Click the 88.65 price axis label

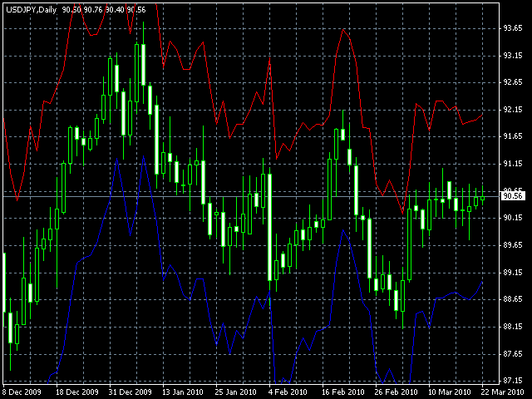point(513,299)
